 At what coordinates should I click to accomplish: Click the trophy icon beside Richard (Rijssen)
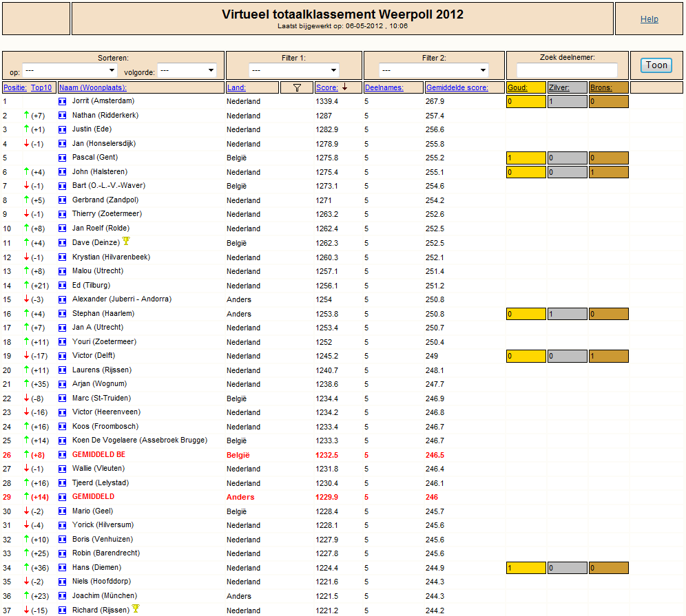coord(136,608)
